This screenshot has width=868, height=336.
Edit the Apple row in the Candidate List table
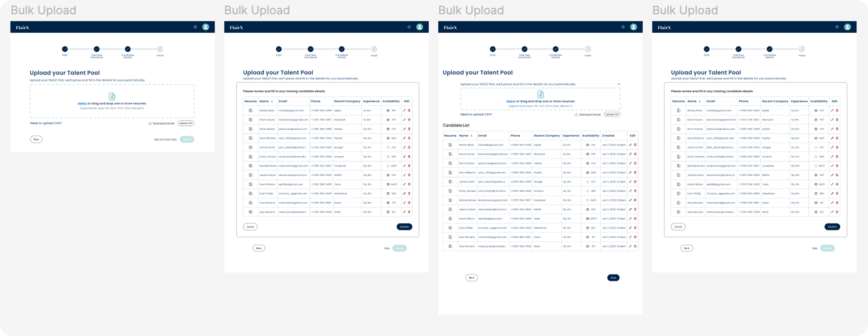pyautogui.click(x=630, y=145)
